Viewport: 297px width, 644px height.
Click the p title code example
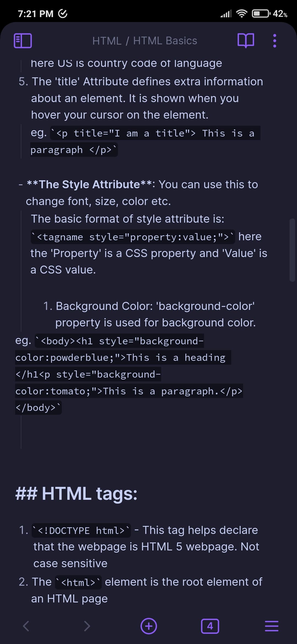tap(155, 133)
